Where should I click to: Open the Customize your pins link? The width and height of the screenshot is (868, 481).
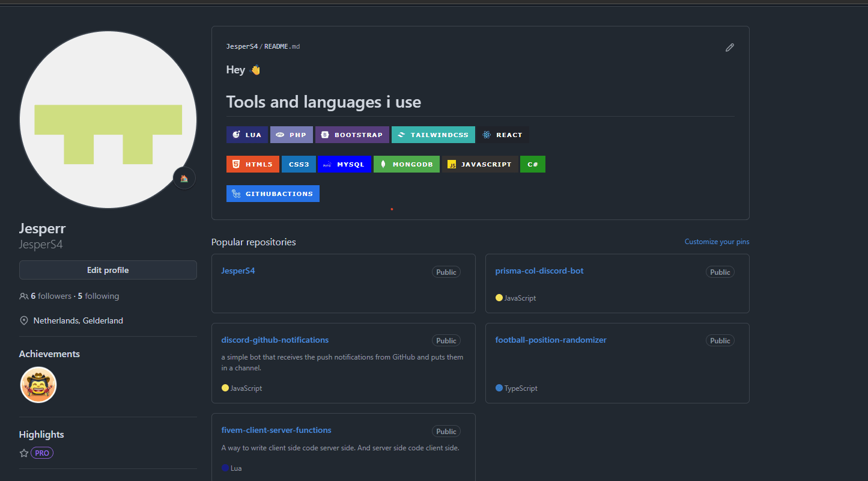[x=717, y=241]
